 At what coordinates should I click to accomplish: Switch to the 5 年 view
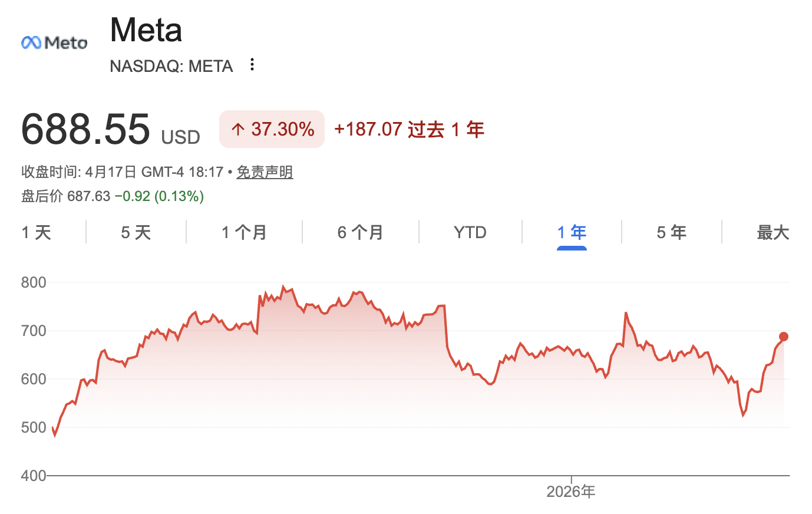pos(671,232)
